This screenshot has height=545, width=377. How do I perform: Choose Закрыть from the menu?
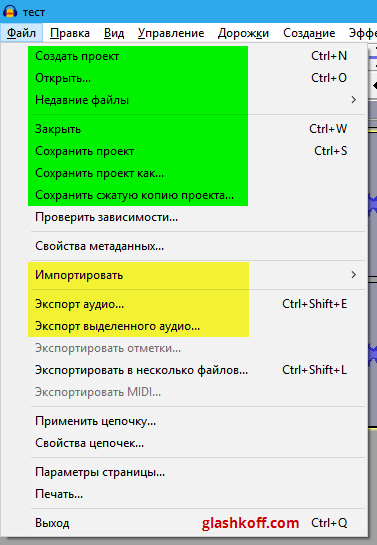click(x=184, y=129)
